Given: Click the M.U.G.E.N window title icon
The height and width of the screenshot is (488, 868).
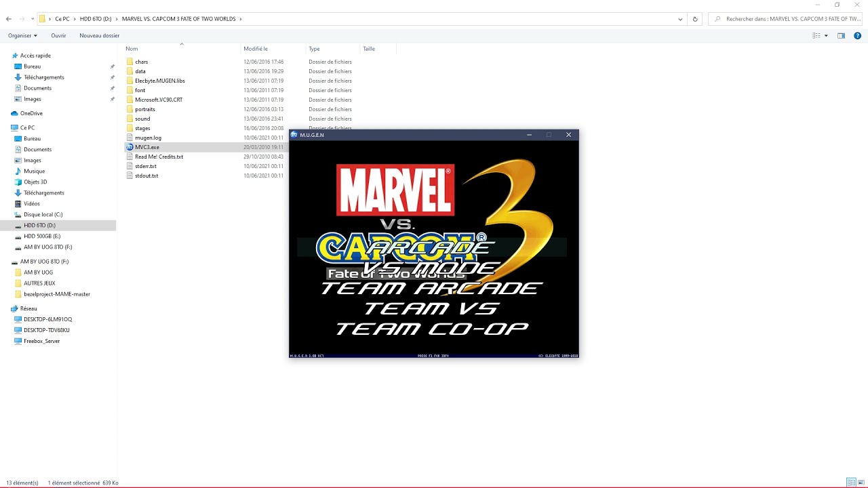Looking at the screenshot, I should (x=294, y=135).
